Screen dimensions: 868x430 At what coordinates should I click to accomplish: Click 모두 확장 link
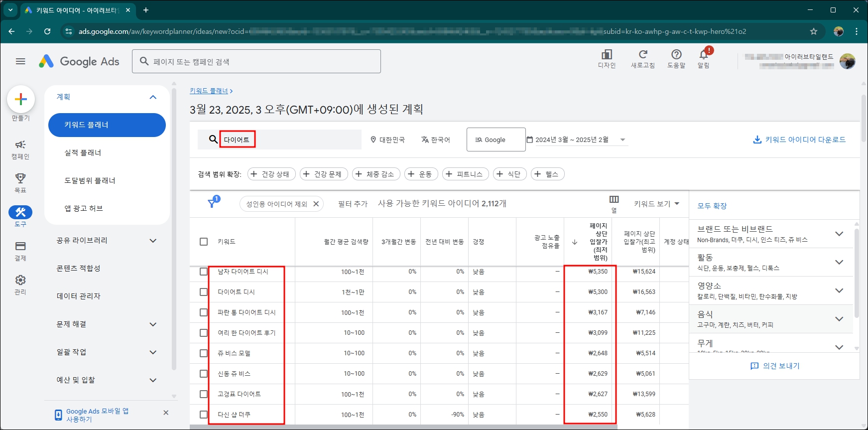(x=712, y=206)
